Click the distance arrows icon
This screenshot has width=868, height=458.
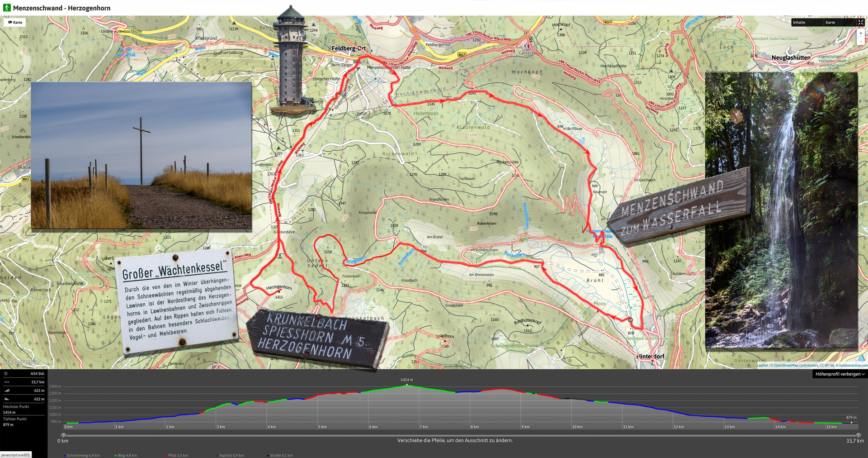click(x=6, y=382)
